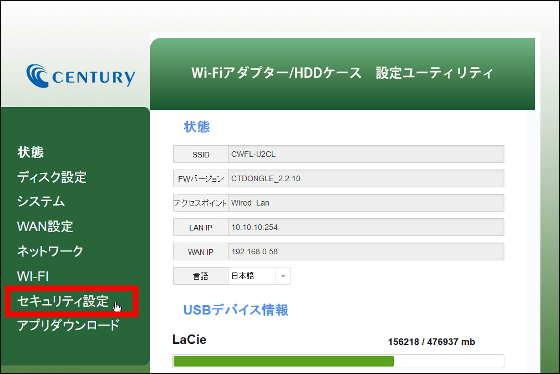Open セキュリティ設定 in sidebar
Image resolution: width=560 pixels, height=374 pixels.
click(x=63, y=301)
